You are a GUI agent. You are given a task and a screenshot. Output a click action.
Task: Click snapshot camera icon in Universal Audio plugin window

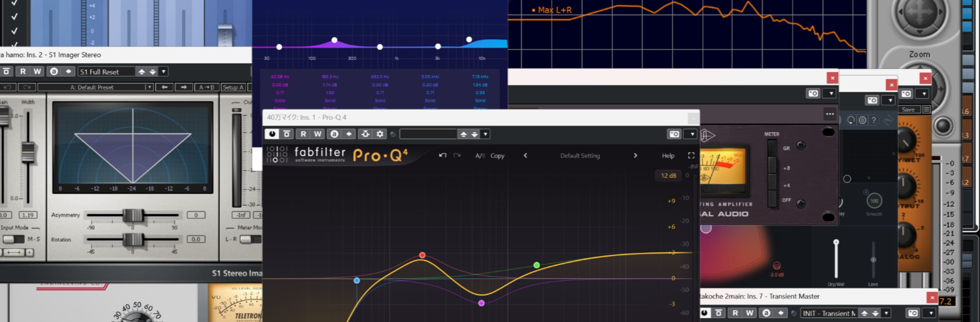[813, 93]
